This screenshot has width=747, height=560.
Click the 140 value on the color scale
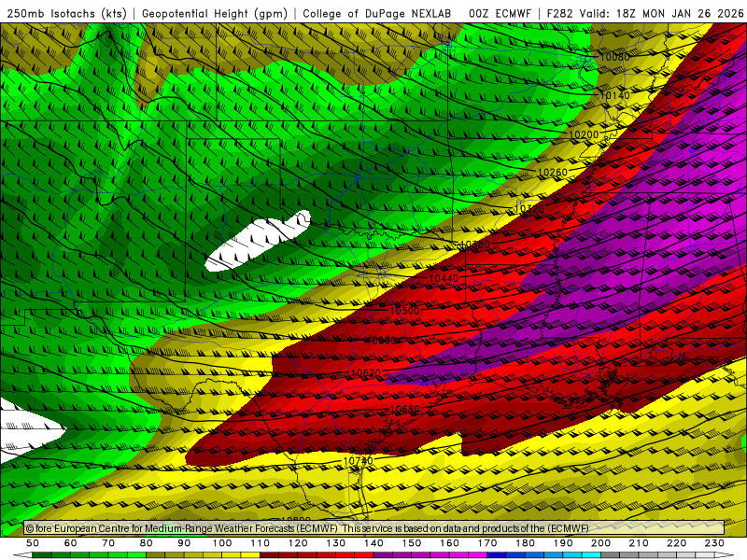374,543
